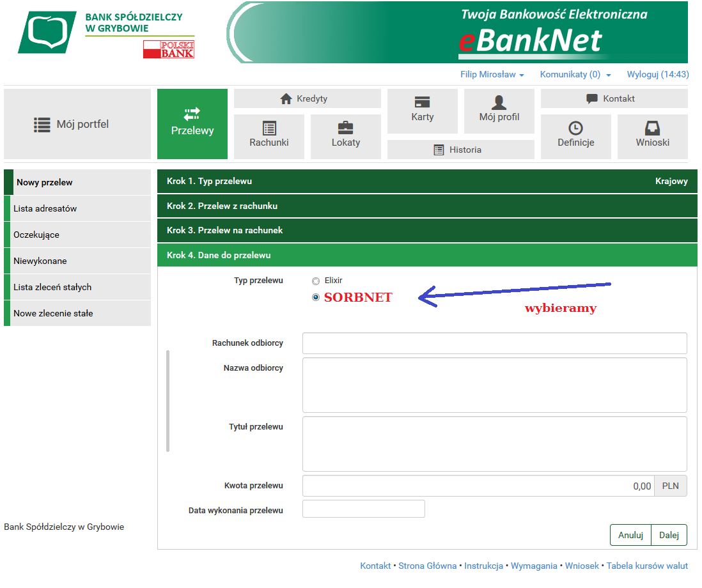Click the Mój profil person icon

(499, 102)
